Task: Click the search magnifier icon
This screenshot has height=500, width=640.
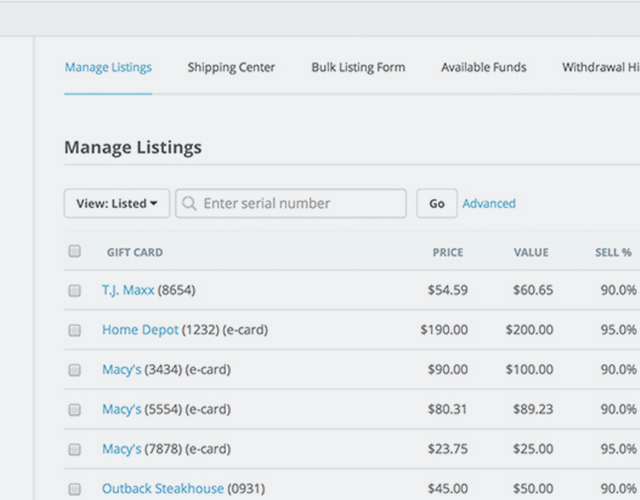Action: click(x=189, y=203)
